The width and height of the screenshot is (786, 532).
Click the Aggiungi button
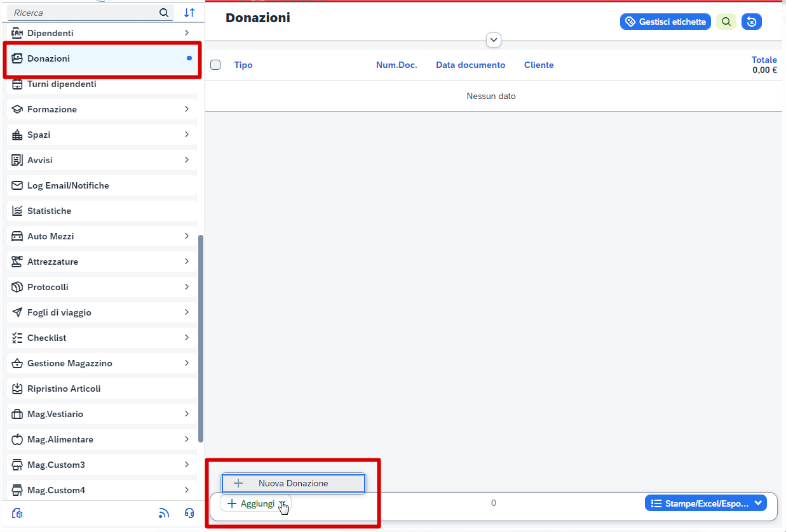(252, 503)
